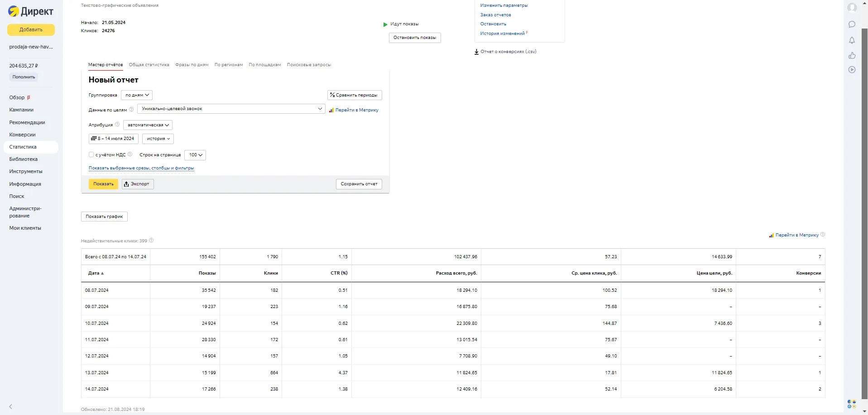Open rows per page dropdown showing 100
The image size is (868, 415).
tap(195, 155)
